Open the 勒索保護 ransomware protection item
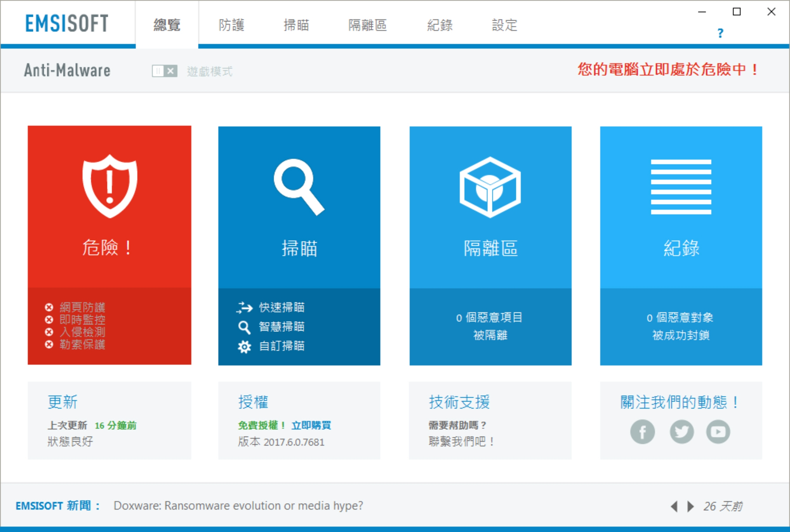 (x=82, y=344)
